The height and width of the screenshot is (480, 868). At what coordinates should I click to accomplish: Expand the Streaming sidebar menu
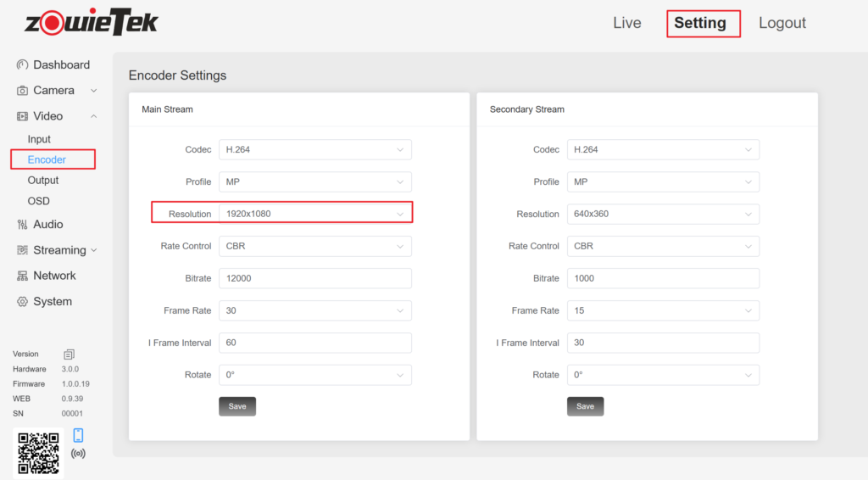click(x=58, y=250)
